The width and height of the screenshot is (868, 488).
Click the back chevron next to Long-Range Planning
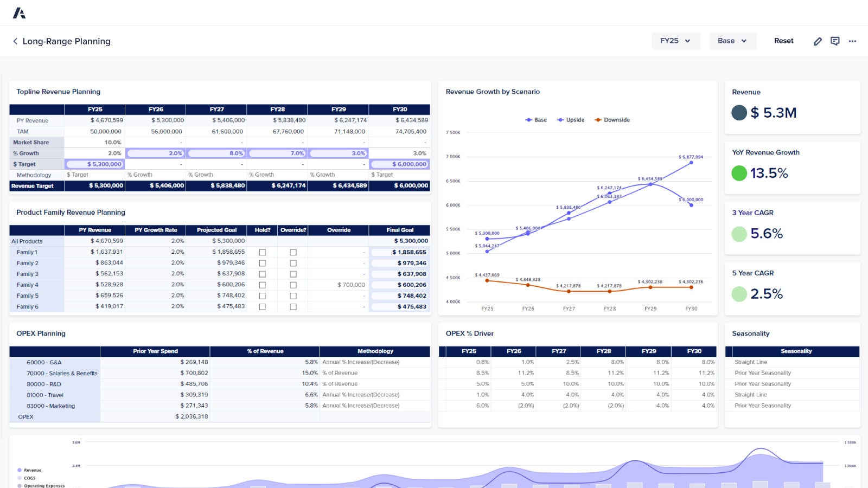point(15,41)
